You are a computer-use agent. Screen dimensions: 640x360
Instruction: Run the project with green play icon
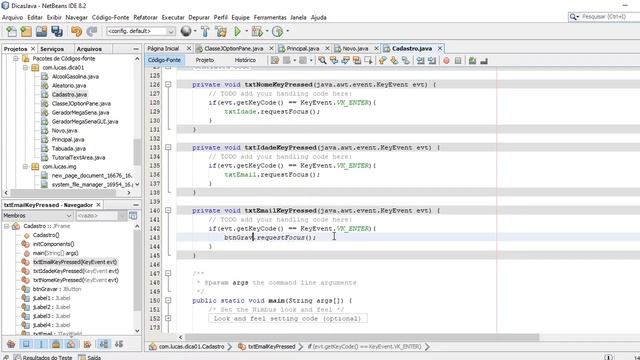tap(238, 31)
